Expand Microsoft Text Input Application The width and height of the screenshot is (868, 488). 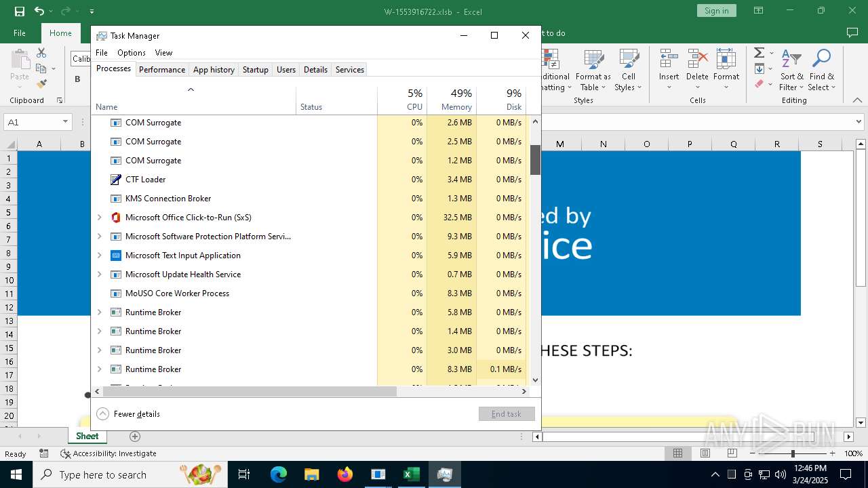tap(100, 256)
